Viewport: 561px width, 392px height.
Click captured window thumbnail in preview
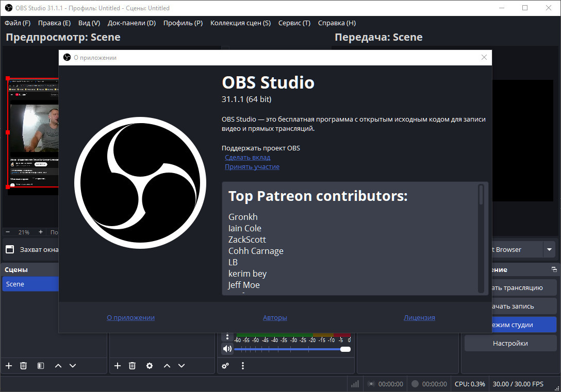(x=34, y=132)
